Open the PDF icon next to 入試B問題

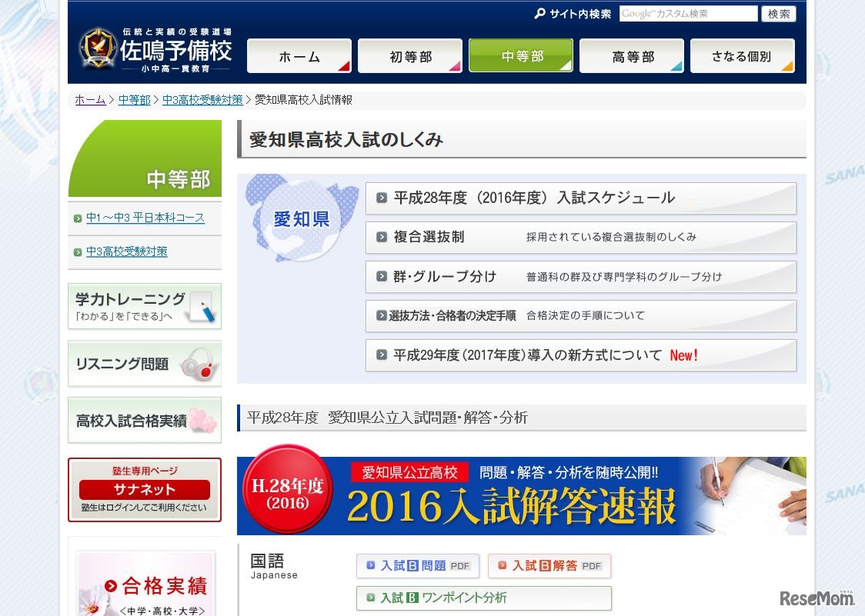pos(460,565)
